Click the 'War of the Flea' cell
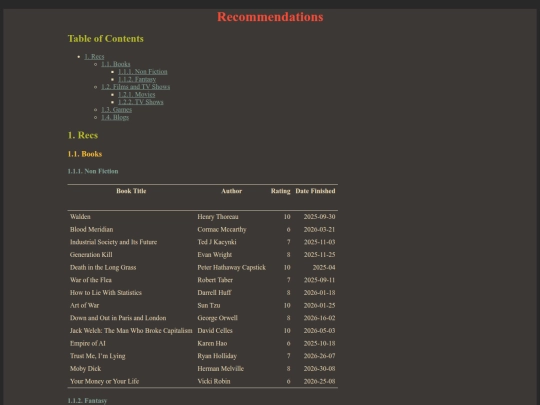Image resolution: width=540 pixels, height=405 pixels. [91, 280]
